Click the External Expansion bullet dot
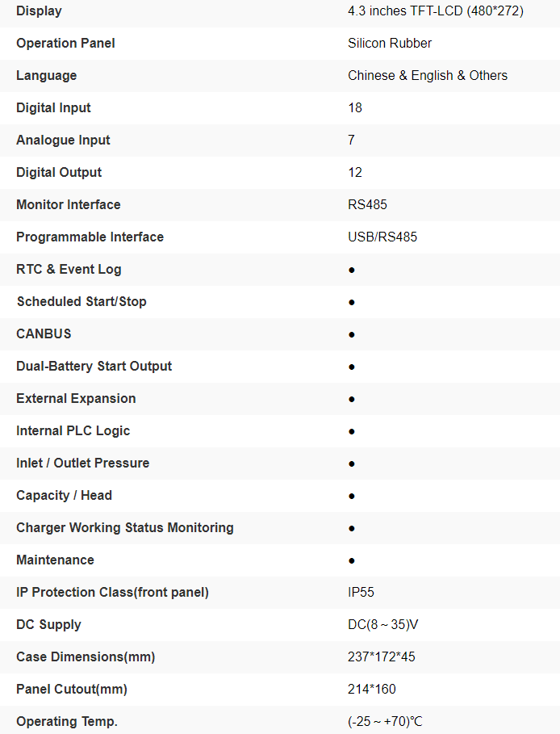This screenshot has height=734, width=560. point(352,399)
